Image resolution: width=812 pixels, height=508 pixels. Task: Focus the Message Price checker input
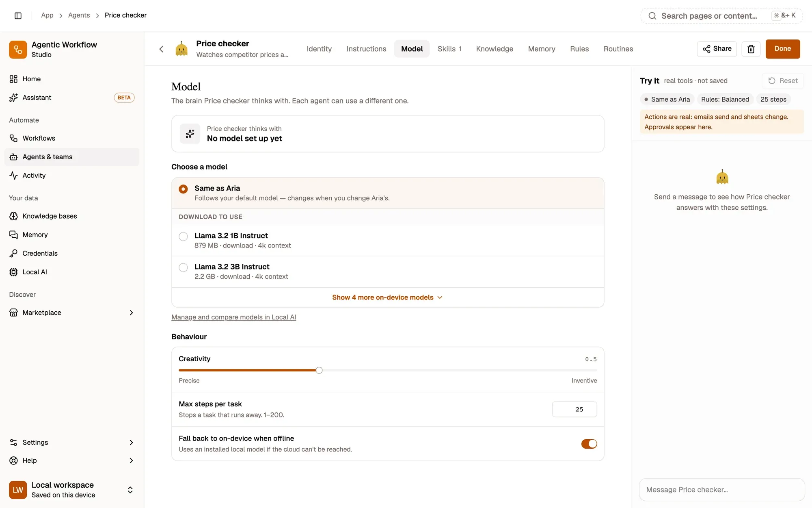[x=721, y=490]
